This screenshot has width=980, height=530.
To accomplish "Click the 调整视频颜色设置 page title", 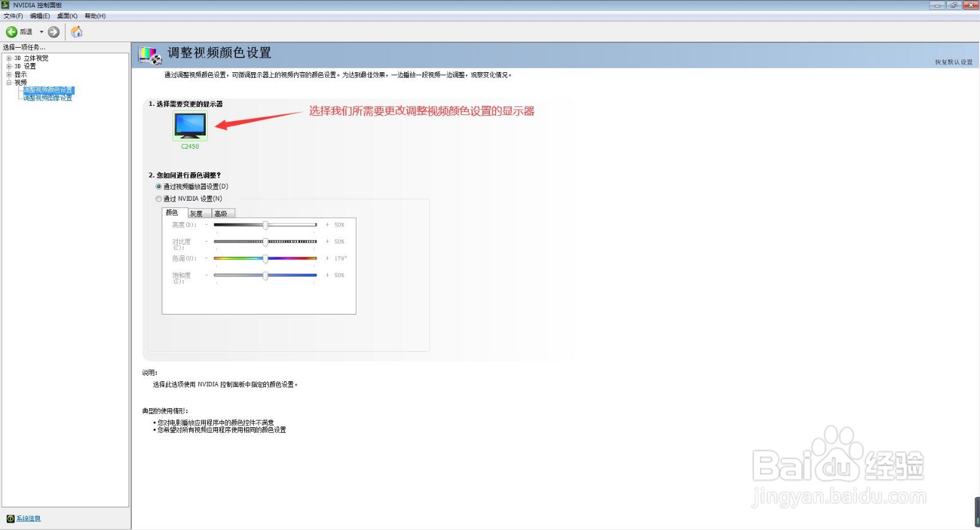I will point(219,53).
